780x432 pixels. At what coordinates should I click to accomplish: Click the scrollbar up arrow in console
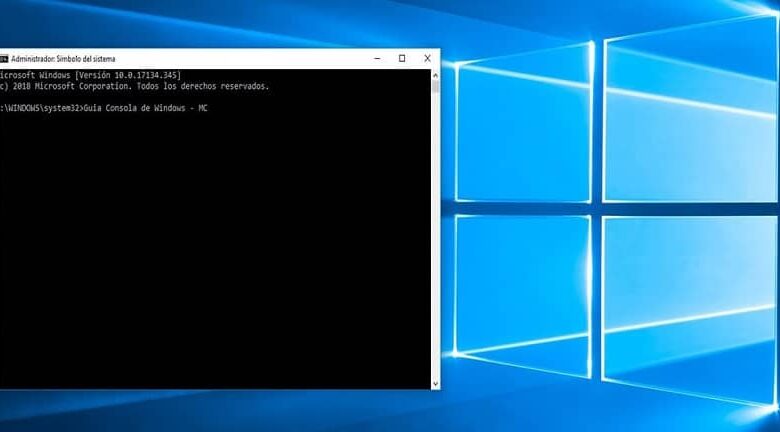click(435, 74)
